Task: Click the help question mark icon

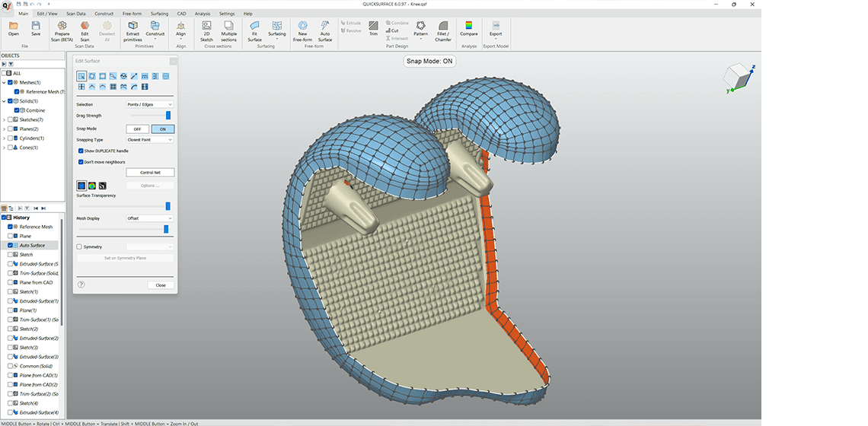Action: 81,285
